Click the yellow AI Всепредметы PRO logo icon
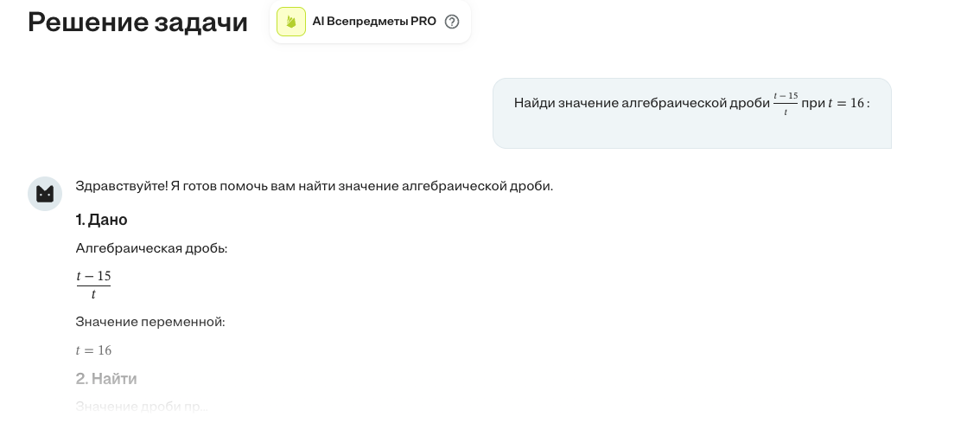Screen dimensions: 980x436 [x=291, y=22]
